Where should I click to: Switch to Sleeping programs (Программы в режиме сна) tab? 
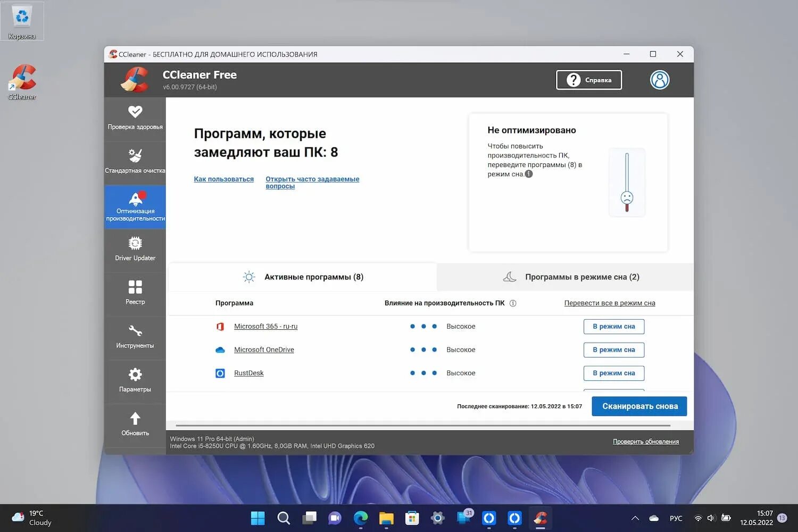click(565, 277)
